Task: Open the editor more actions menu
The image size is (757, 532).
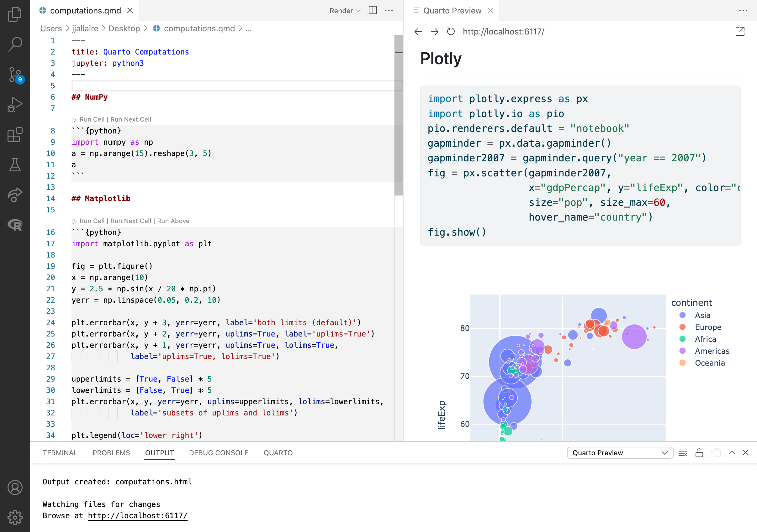Action: (x=389, y=10)
